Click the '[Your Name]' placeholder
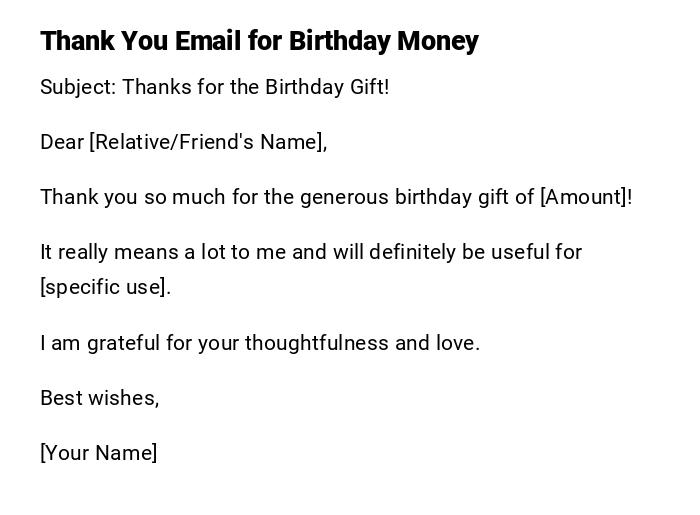Image resolution: width=700 pixels, height=515 pixels. point(98,453)
